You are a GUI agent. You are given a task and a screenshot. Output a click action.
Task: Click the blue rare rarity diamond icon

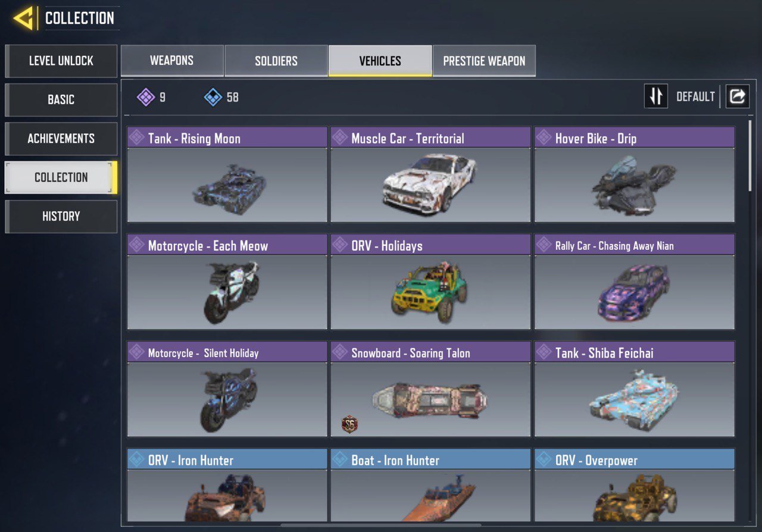[213, 97]
